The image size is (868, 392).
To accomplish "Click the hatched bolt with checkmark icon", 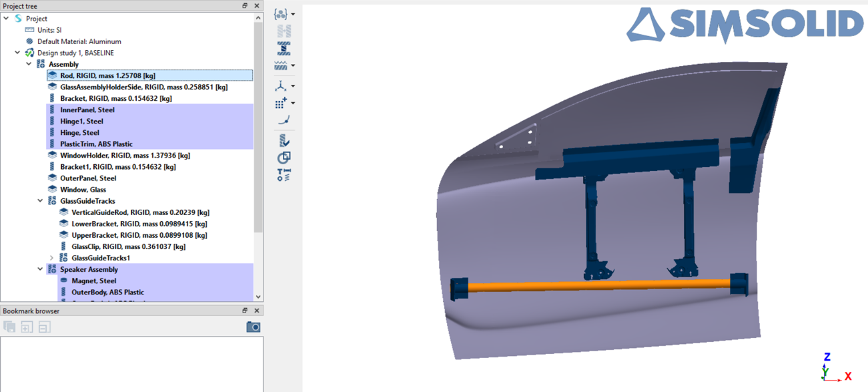I will (x=284, y=140).
